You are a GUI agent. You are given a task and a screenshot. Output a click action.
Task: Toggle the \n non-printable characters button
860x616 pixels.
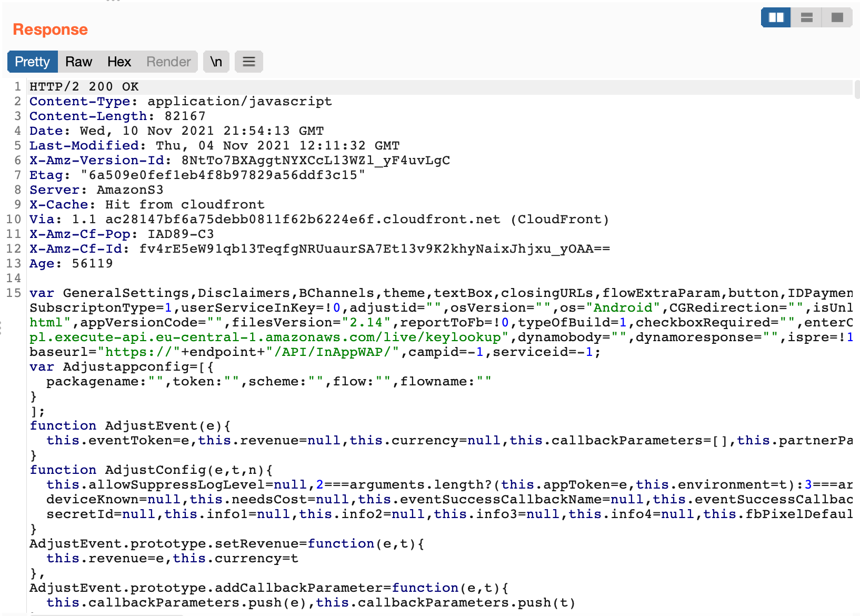tap(216, 62)
